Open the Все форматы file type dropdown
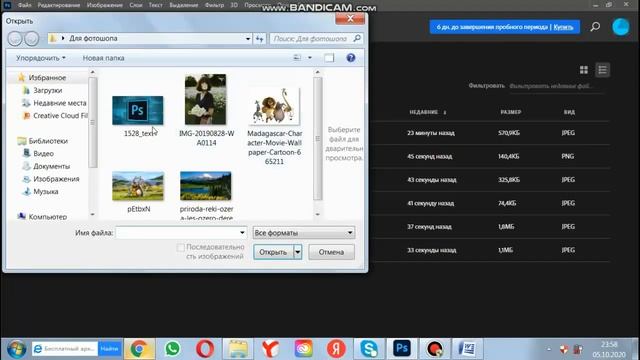This screenshot has height=360, width=640. pos(304,233)
